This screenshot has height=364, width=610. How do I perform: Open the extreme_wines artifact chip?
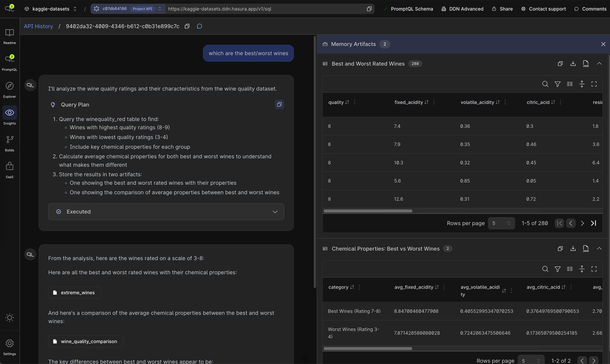[x=74, y=292]
